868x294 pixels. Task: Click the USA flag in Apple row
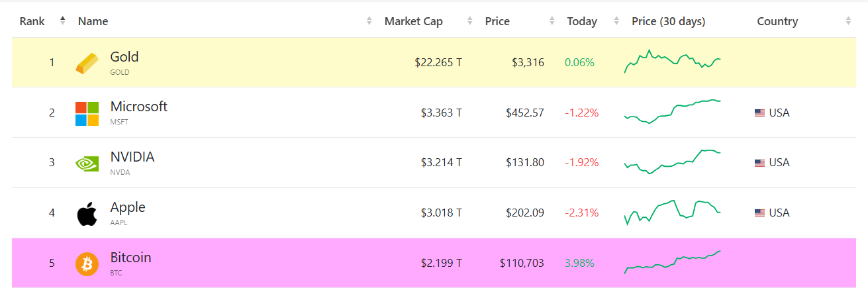click(x=759, y=213)
